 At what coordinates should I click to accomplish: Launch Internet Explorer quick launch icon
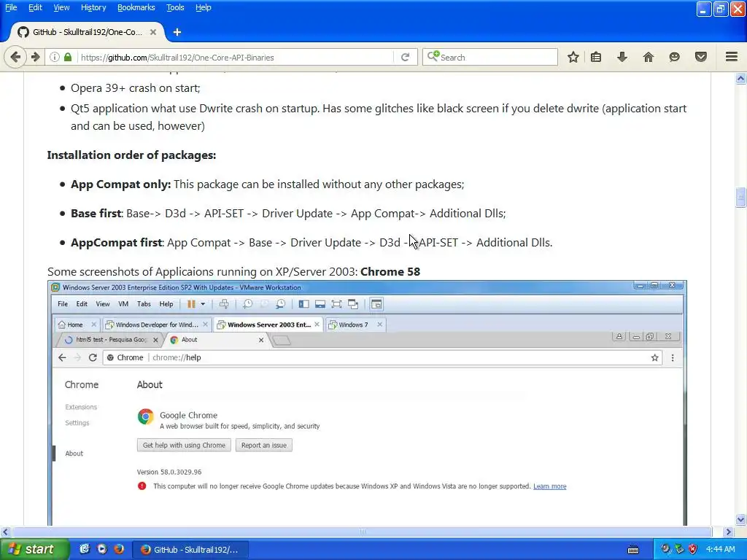pyautogui.click(x=85, y=549)
